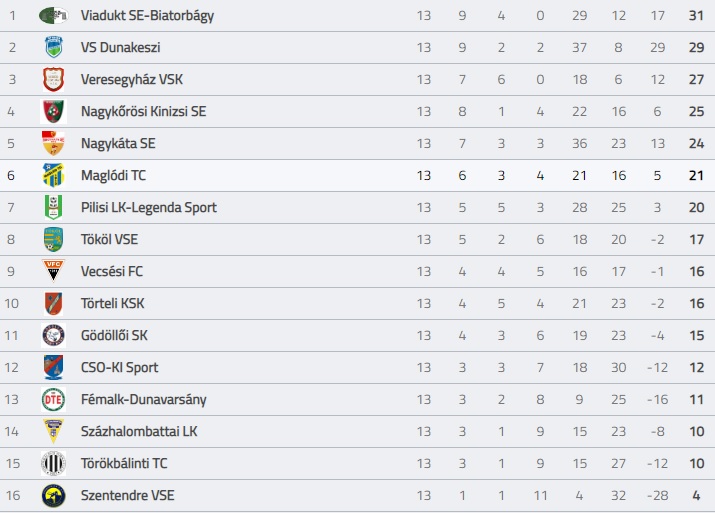Click the Vecsési FC triangular logo
Image resolution: width=715 pixels, height=513 pixels.
[x=53, y=270]
